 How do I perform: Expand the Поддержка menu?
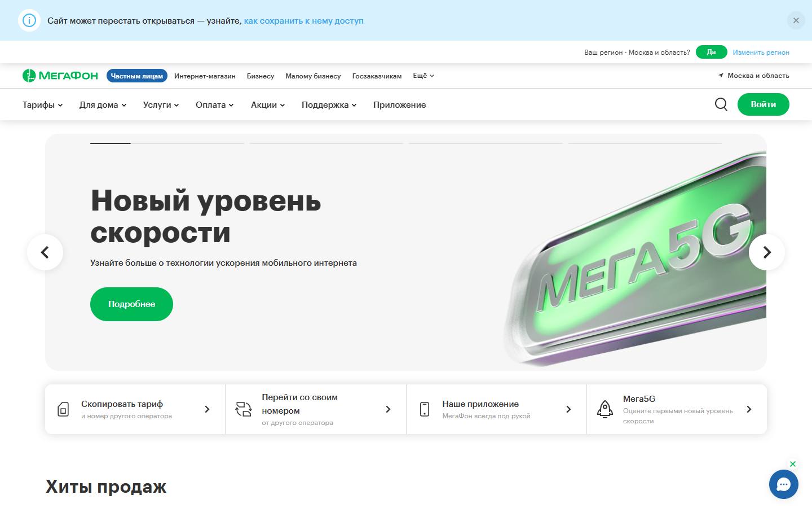click(x=329, y=105)
